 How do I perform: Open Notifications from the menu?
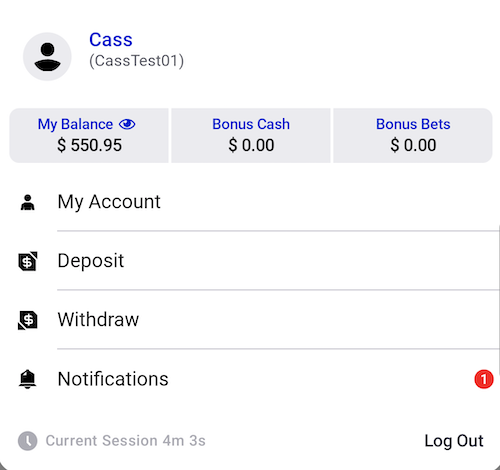(x=250, y=379)
